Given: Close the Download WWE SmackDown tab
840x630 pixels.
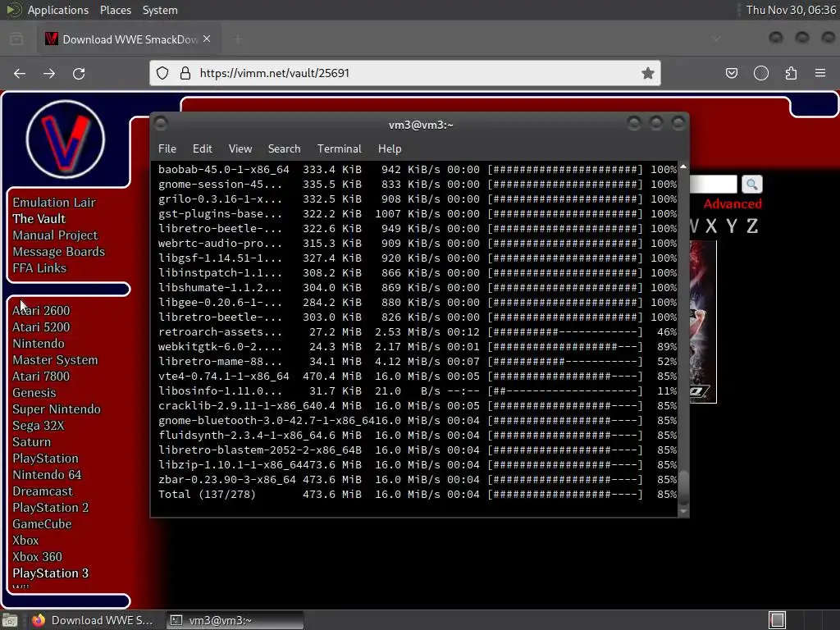Looking at the screenshot, I should pyautogui.click(x=207, y=39).
